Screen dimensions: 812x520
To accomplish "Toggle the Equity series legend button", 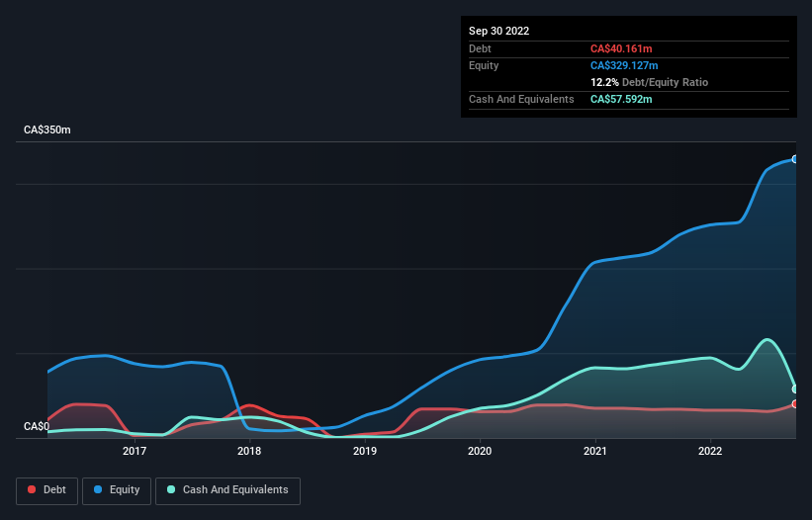I will 117,490.
